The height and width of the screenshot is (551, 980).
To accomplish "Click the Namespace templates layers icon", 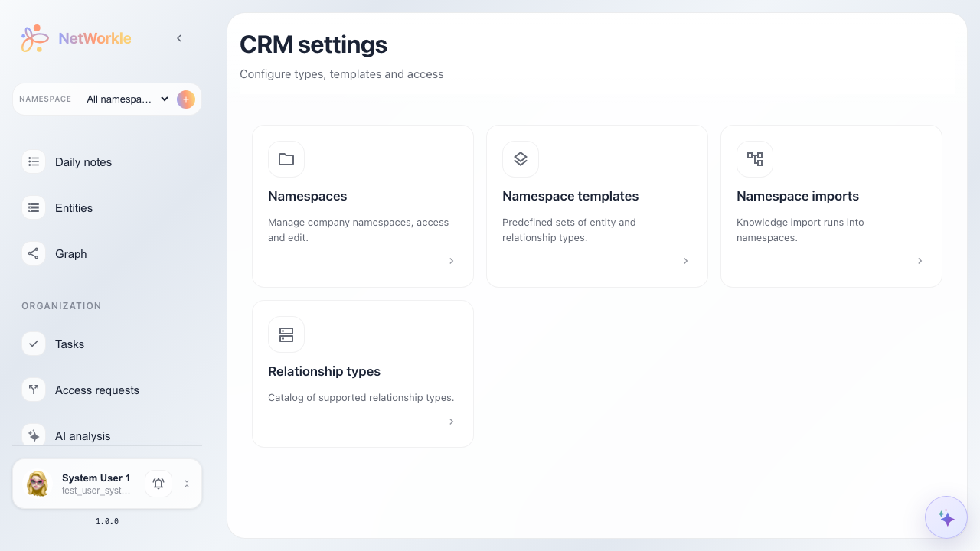I will (521, 159).
